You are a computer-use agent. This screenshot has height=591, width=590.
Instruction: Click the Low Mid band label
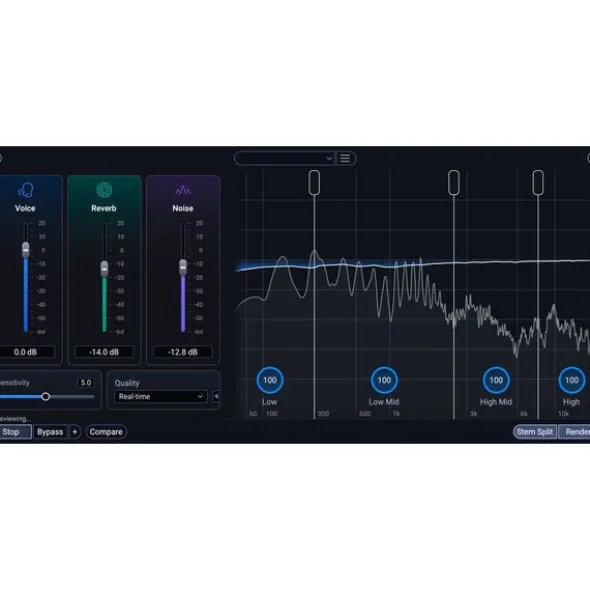pyautogui.click(x=384, y=402)
